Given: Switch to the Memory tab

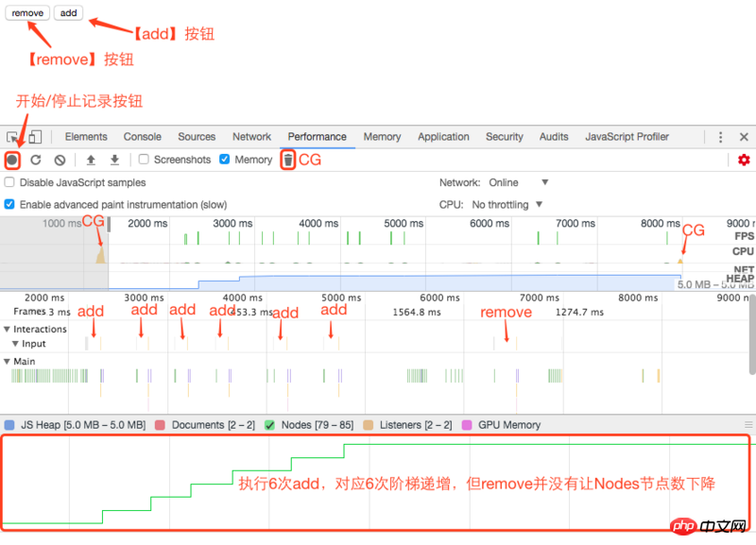Looking at the screenshot, I should point(382,136).
